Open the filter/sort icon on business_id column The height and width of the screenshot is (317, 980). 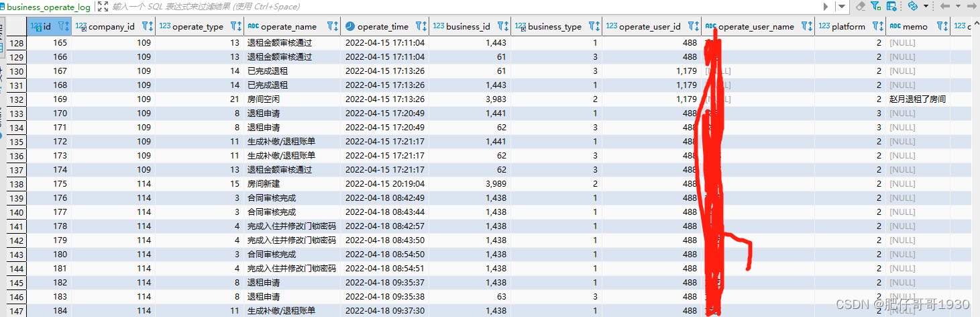pyautogui.click(x=504, y=26)
